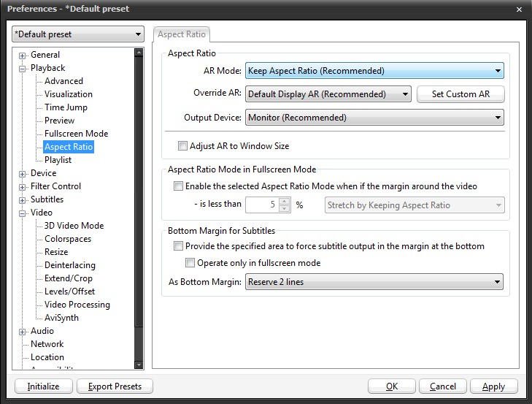Expand the Audio tree node
Image resolution: width=532 pixels, height=404 pixels.
point(23,332)
